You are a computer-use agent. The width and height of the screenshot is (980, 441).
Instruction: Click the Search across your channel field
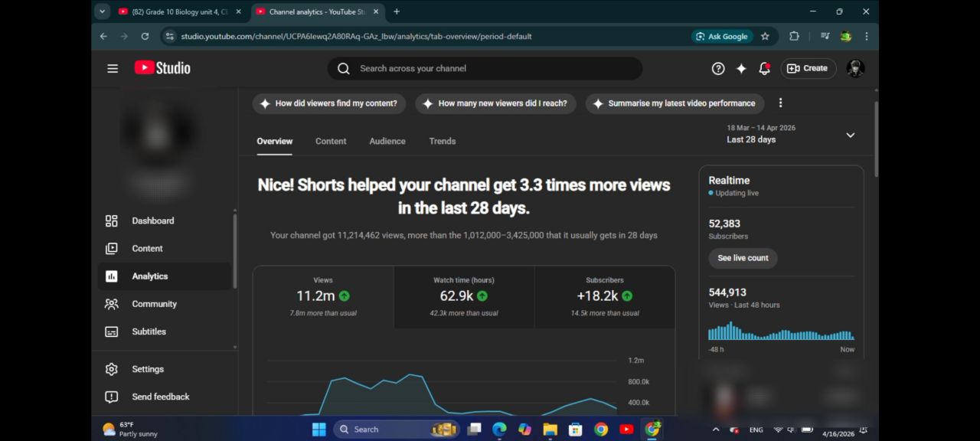pyautogui.click(x=485, y=68)
